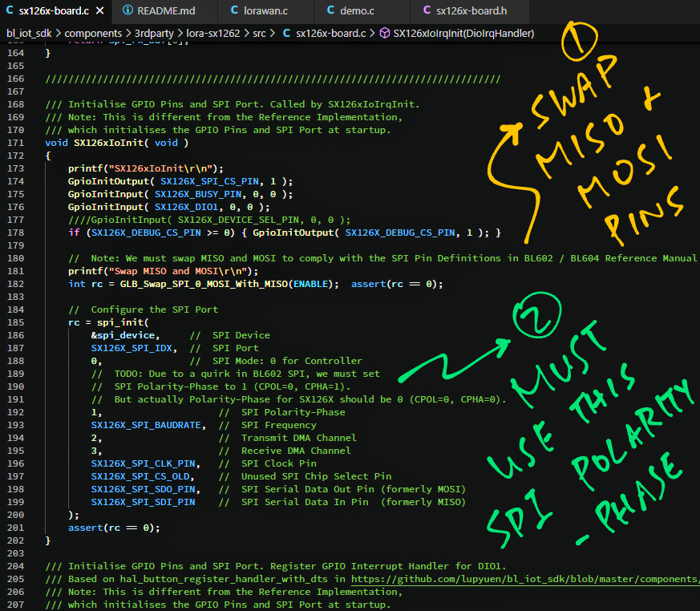The width and height of the screenshot is (700, 611).
Task: Click the info icon on README.md tab
Action: 128,11
